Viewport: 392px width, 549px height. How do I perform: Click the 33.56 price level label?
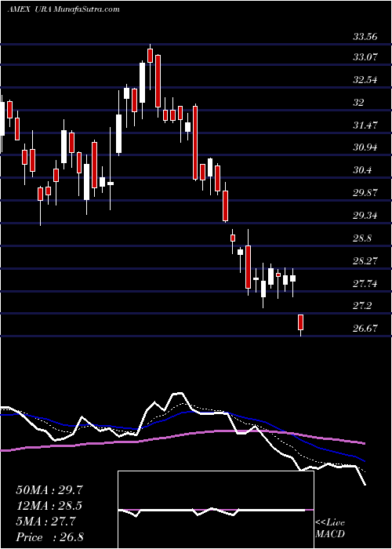[365, 36]
